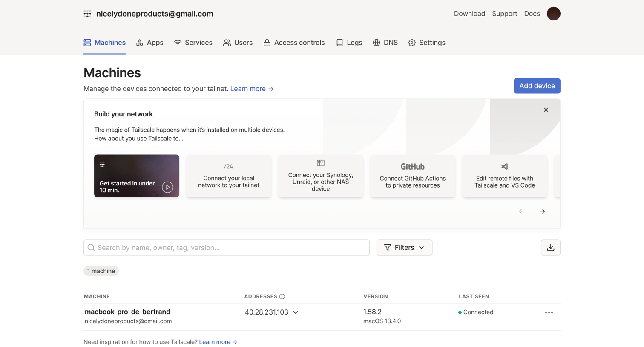
Task: Follow Learn more link for Tailscale inspiration
Action: (x=218, y=342)
